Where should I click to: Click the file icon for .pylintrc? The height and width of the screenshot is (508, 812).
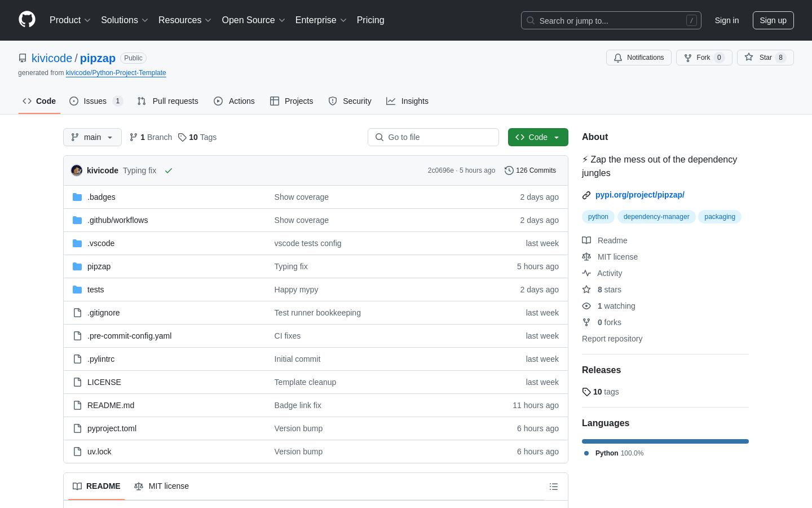coord(77,359)
